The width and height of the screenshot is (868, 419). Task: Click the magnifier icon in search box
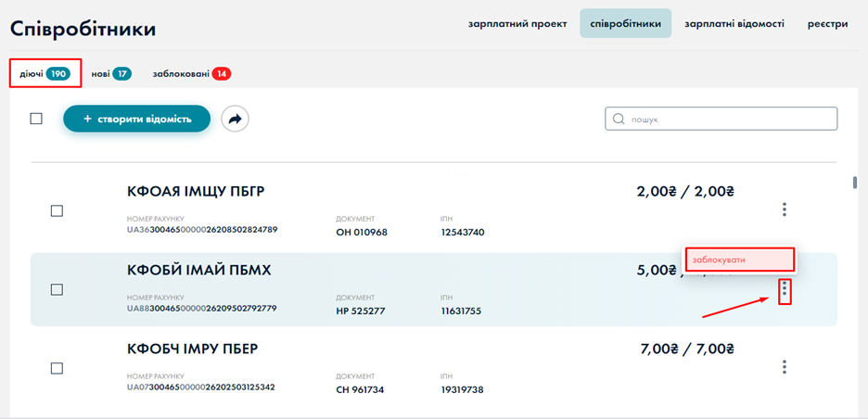pyautogui.click(x=619, y=119)
